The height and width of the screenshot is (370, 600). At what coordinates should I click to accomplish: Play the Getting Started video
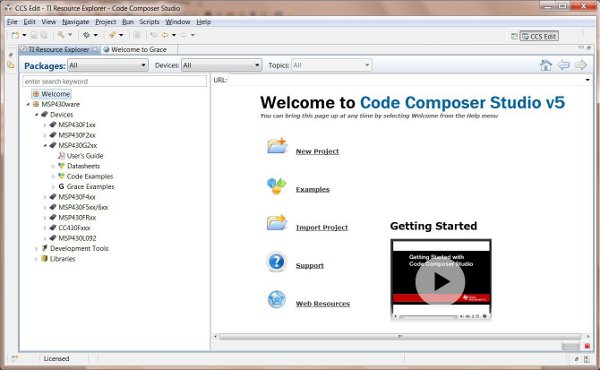click(x=440, y=282)
